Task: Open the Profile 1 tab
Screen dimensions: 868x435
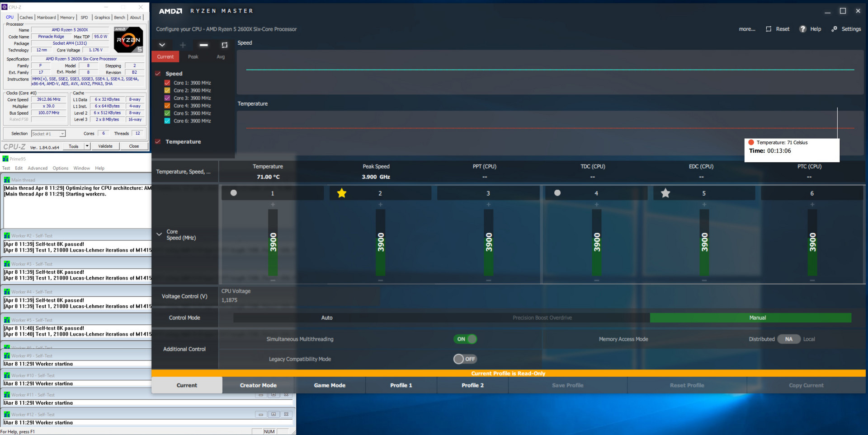Action: [x=401, y=385]
